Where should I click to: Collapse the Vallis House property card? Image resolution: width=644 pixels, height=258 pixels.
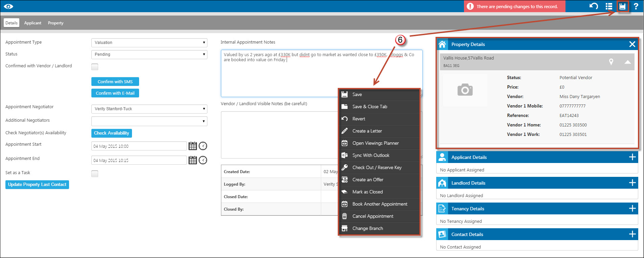(627, 62)
